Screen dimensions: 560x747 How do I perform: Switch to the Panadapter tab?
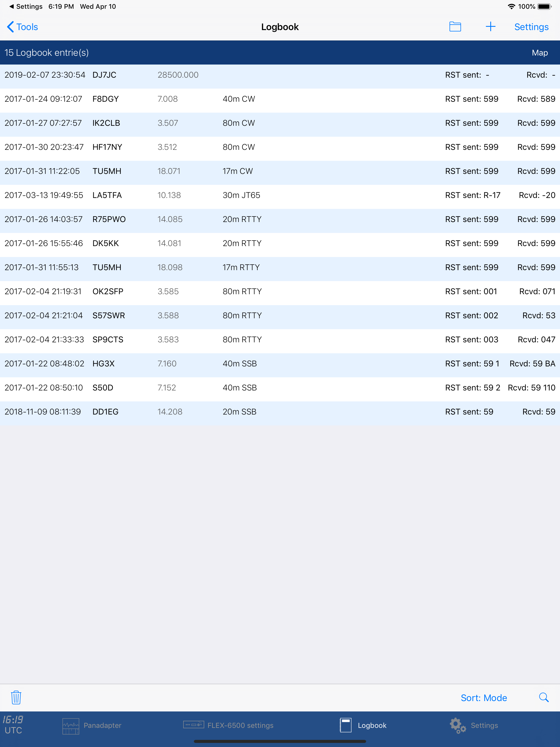[92, 725]
